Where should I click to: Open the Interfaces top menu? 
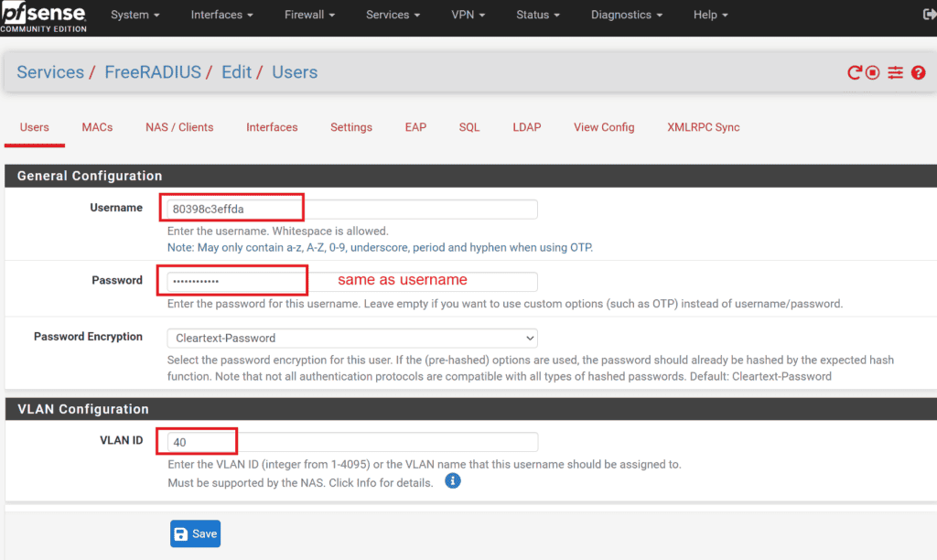pyautogui.click(x=221, y=15)
